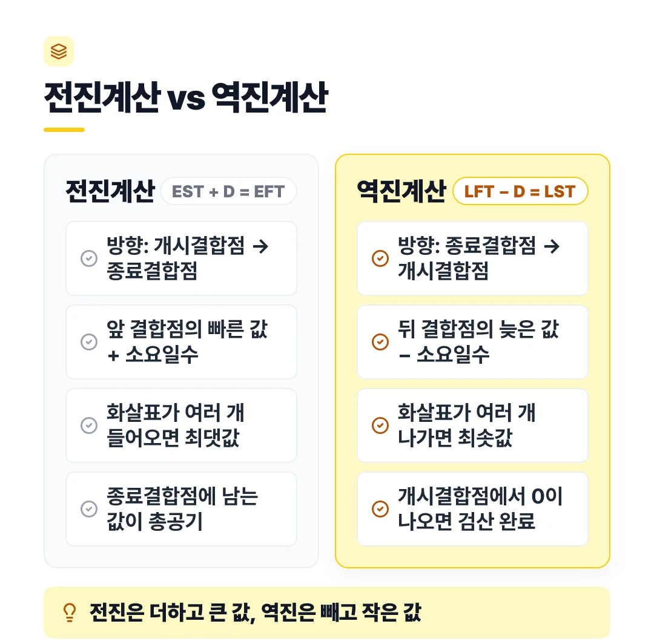Click the orange check icon beside 검산 완료
The height and width of the screenshot is (644, 654).
point(380,509)
